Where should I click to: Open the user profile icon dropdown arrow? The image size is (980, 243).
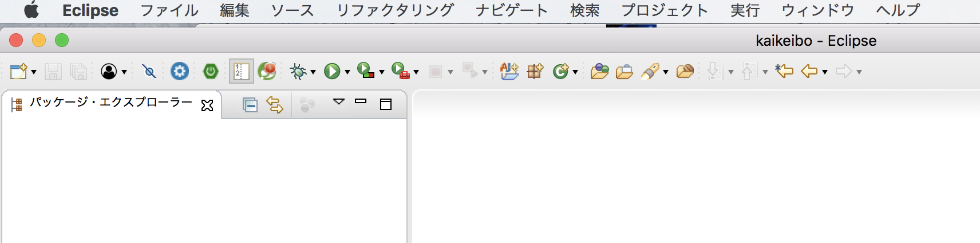coord(124,72)
